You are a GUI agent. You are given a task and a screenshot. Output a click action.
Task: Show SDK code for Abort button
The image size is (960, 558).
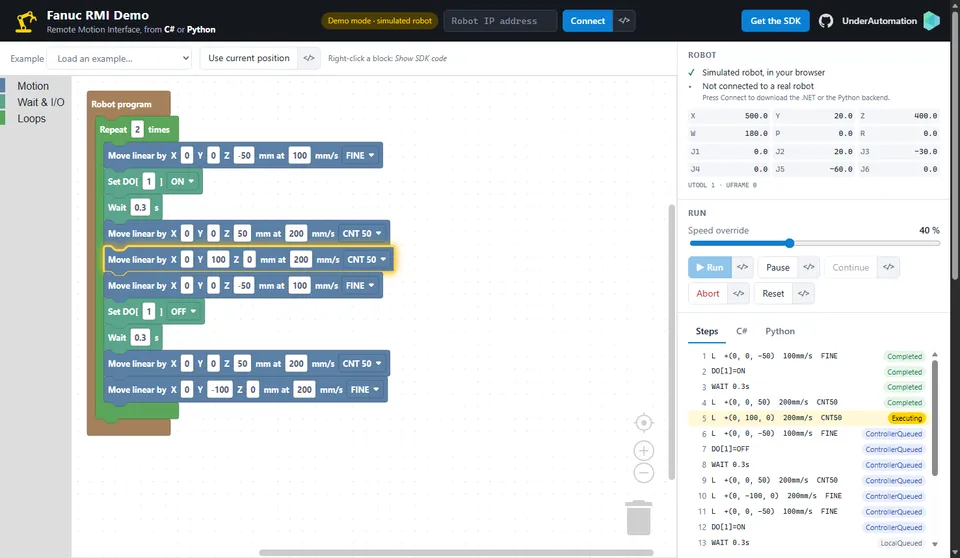(x=738, y=293)
